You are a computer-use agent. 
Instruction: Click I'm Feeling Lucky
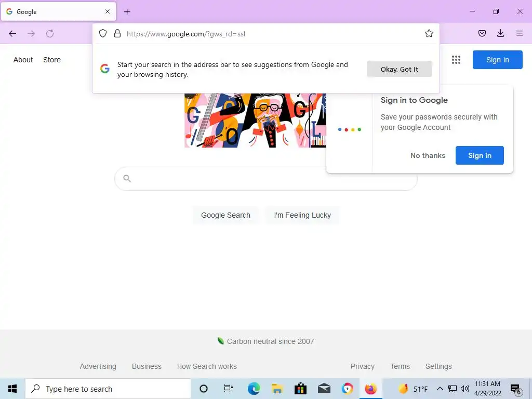click(x=302, y=215)
